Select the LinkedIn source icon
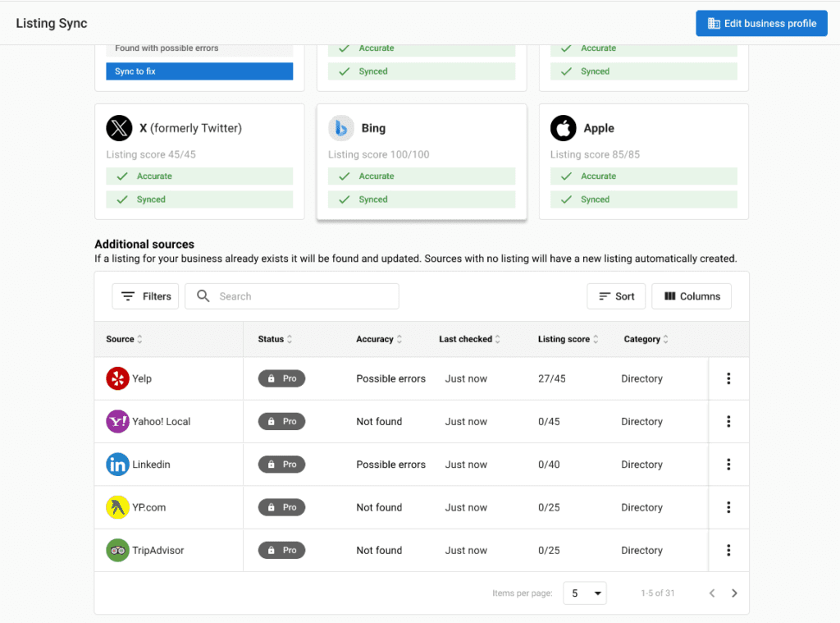This screenshot has width=840, height=623. coord(116,464)
